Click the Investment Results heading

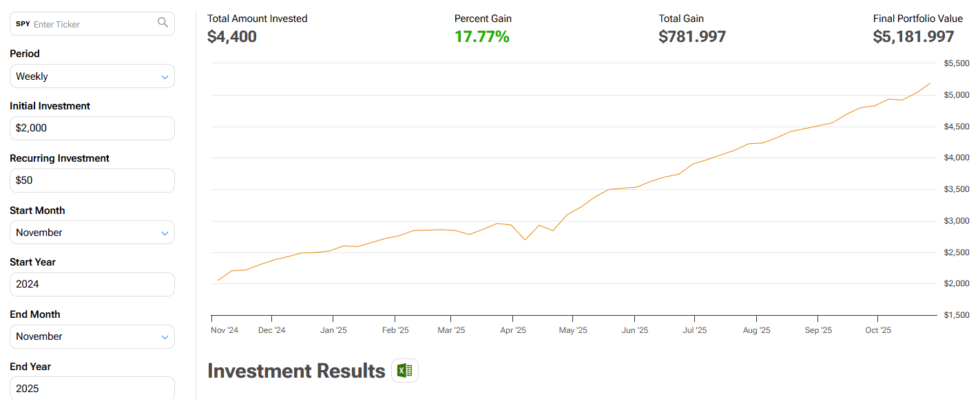296,371
